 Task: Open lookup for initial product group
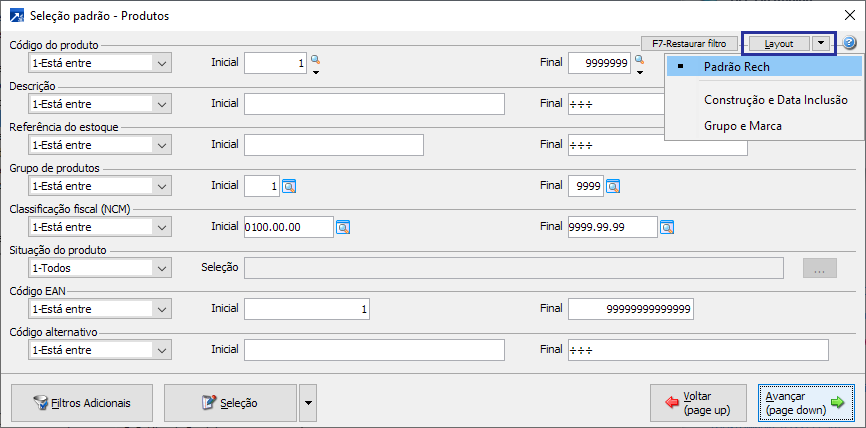(x=290, y=186)
